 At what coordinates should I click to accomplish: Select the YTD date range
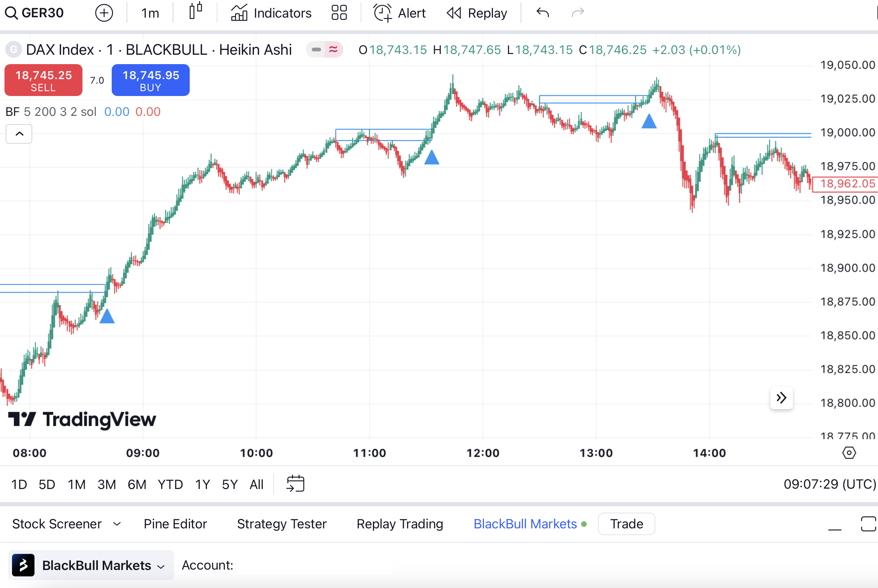pos(171,484)
